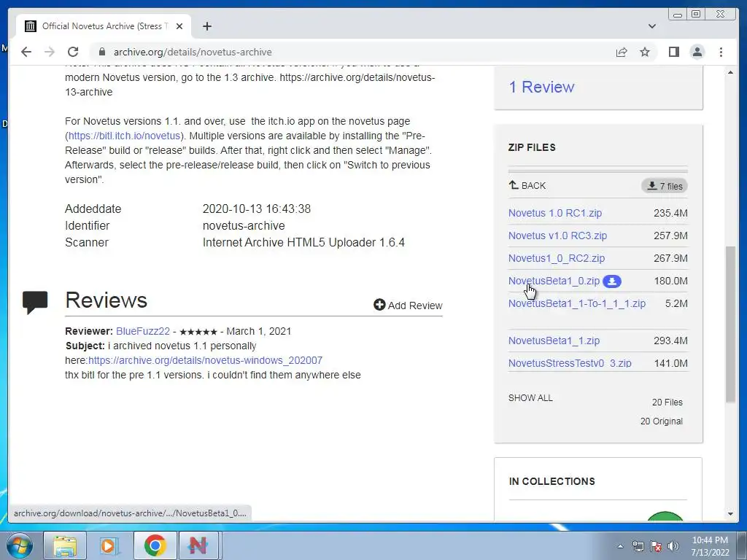Open the 20 Files link
The height and width of the screenshot is (560, 747).
[667, 402]
